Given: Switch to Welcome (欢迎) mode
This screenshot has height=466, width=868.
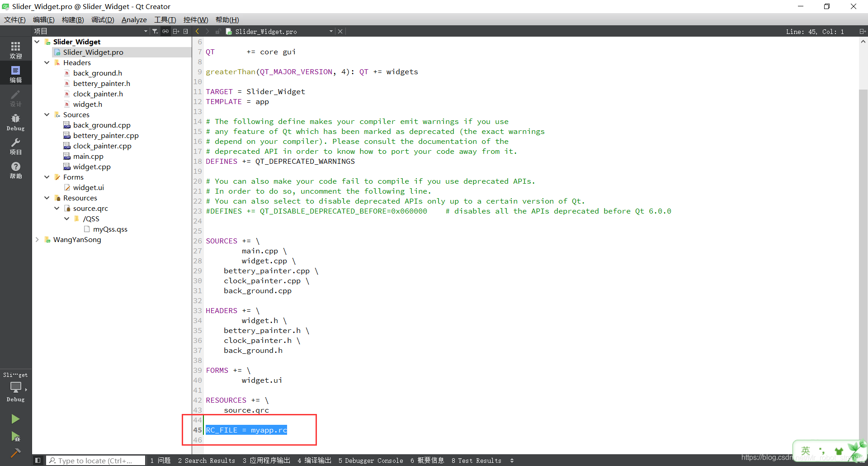Looking at the screenshot, I should point(16,50).
